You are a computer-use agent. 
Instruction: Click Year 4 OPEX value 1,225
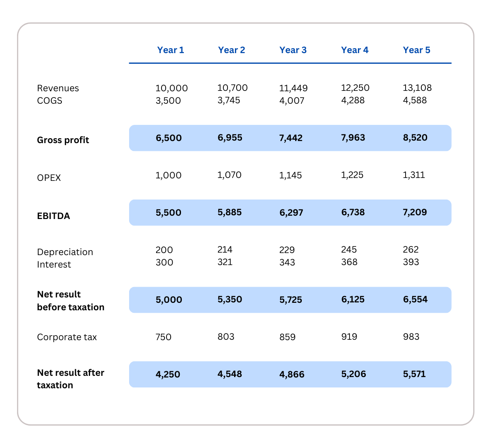pos(352,175)
